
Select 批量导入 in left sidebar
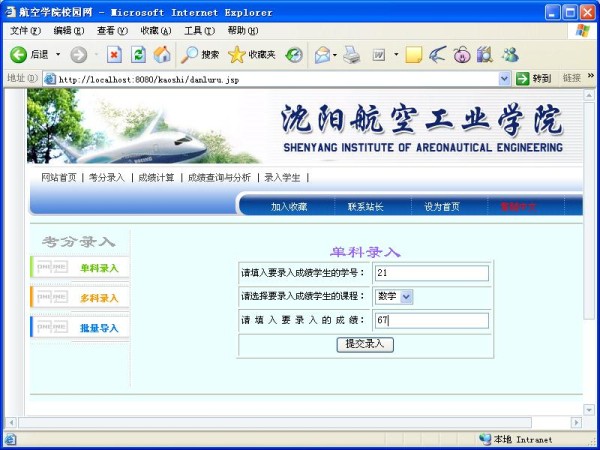pos(80,328)
